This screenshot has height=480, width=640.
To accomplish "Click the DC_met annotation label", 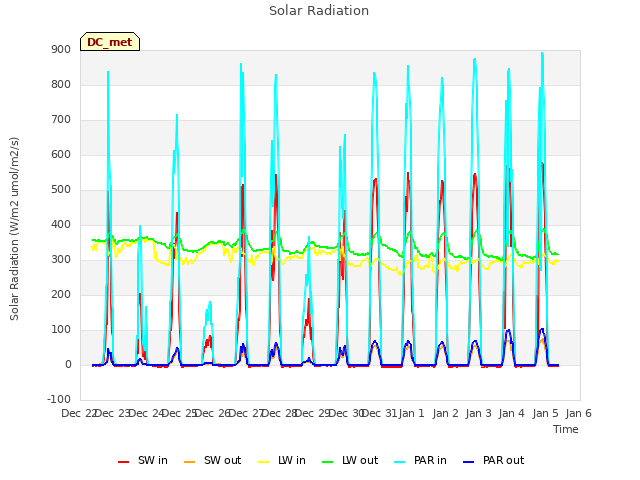I will pyautogui.click(x=110, y=42).
